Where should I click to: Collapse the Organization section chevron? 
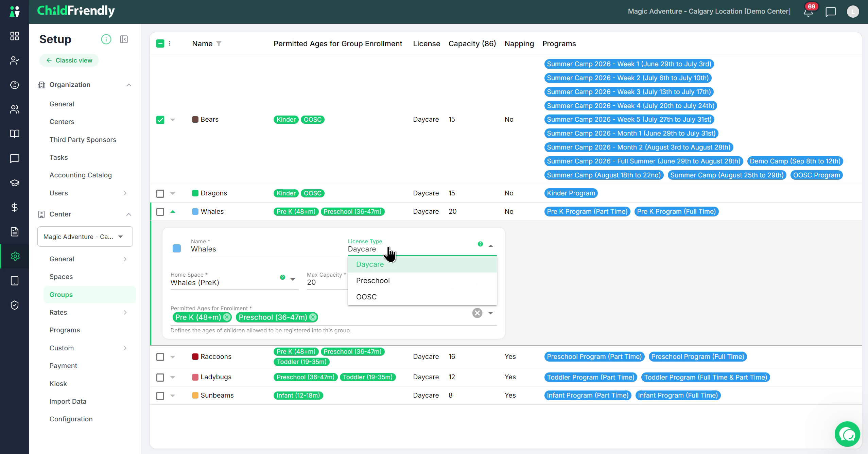click(x=129, y=85)
